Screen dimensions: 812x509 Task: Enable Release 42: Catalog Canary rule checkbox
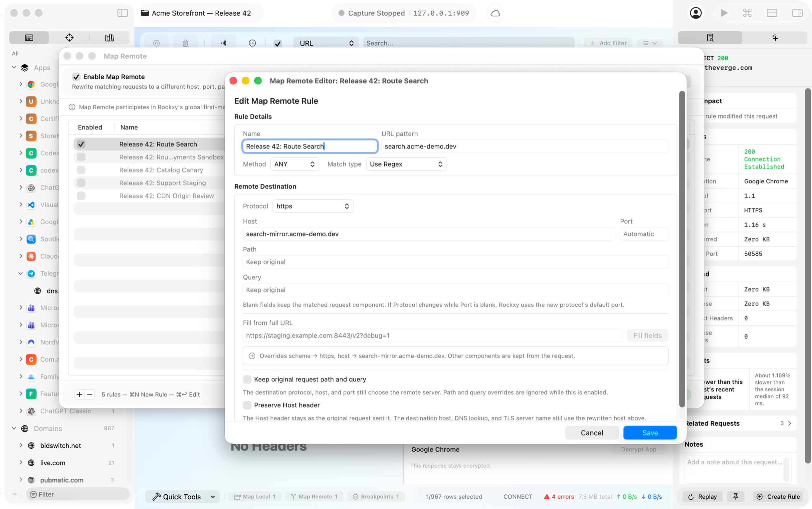point(81,170)
